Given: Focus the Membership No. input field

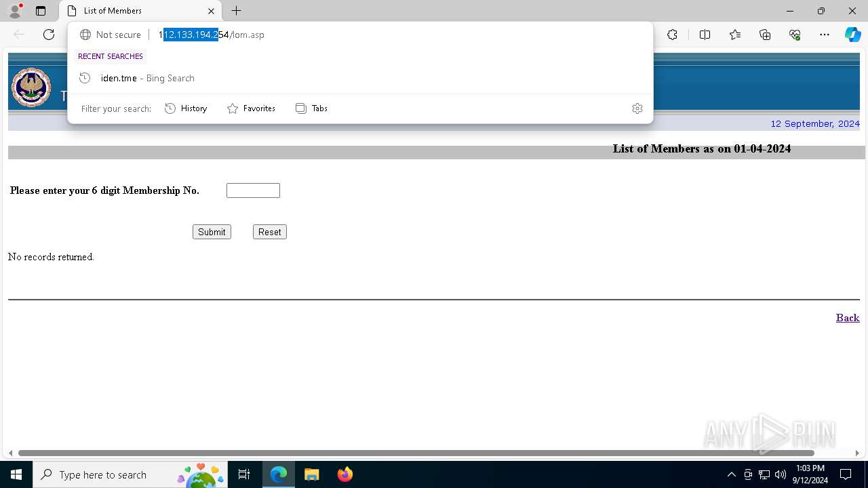Looking at the screenshot, I should point(253,190).
